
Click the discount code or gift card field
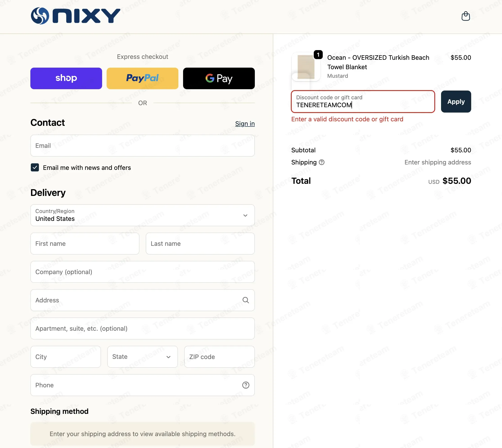click(x=363, y=101)
